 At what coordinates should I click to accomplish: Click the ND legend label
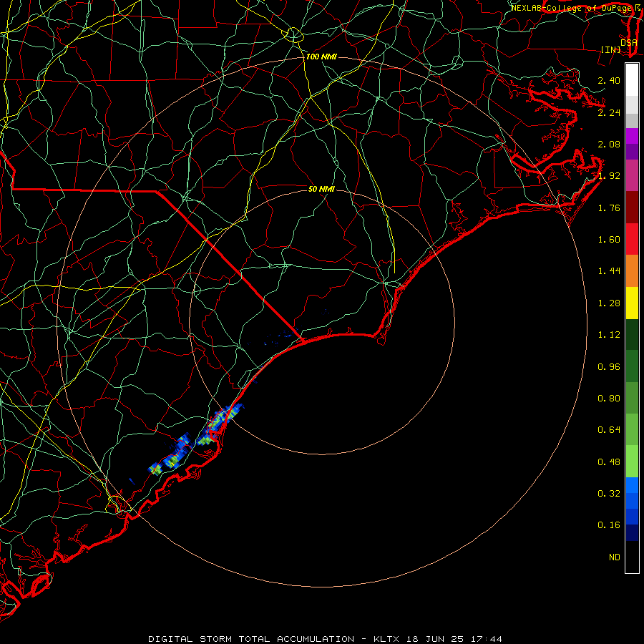point(615,557)
